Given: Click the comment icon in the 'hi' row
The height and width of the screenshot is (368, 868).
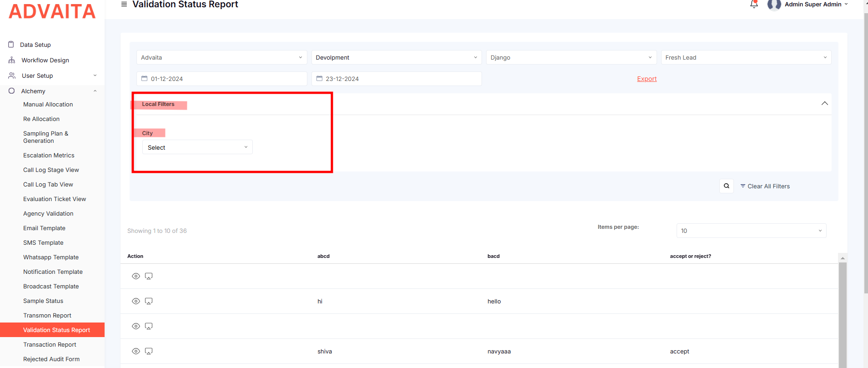Looking at the screenshot, I should (x=149, y=301).
